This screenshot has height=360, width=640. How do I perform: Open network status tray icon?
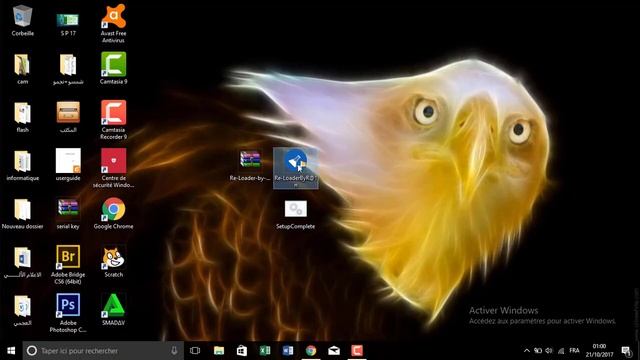561,351
